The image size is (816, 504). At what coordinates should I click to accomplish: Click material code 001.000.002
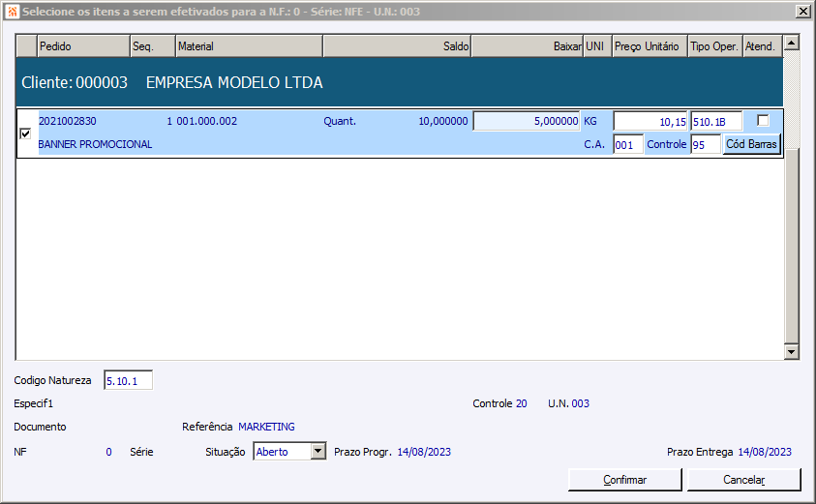(206, 121)
